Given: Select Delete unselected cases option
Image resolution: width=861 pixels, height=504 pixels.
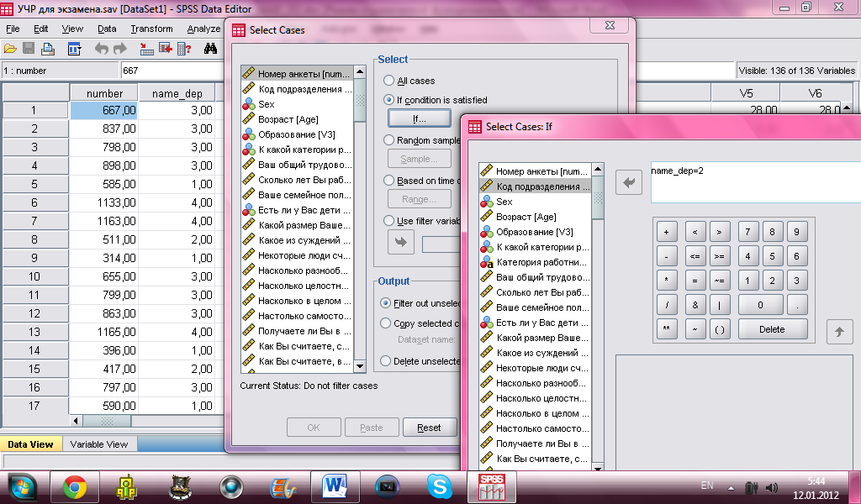Looking at the screenshot, I should 385,361.
